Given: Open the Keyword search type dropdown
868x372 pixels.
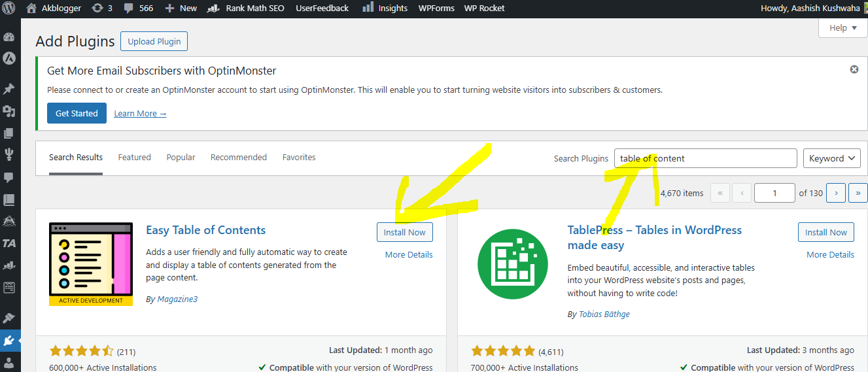Looking at the screenshot, I should click(832, 158).
